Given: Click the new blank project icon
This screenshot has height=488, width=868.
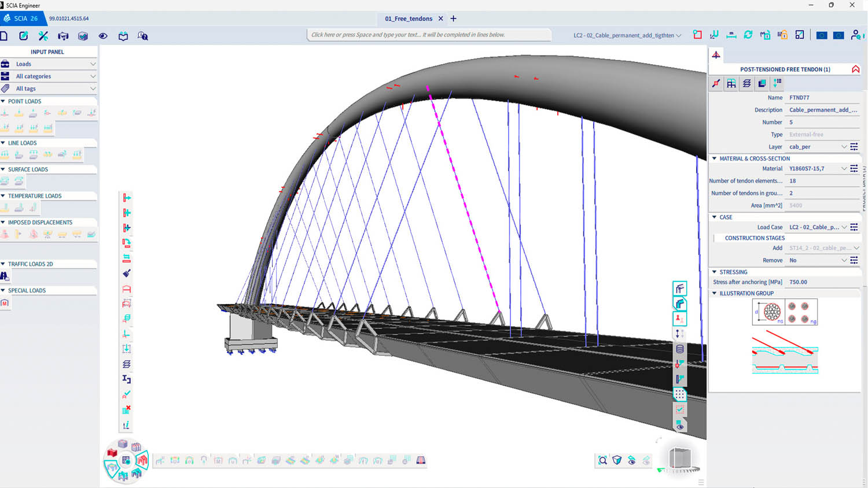Looking at the screenshot, I should tap(4, 36).
